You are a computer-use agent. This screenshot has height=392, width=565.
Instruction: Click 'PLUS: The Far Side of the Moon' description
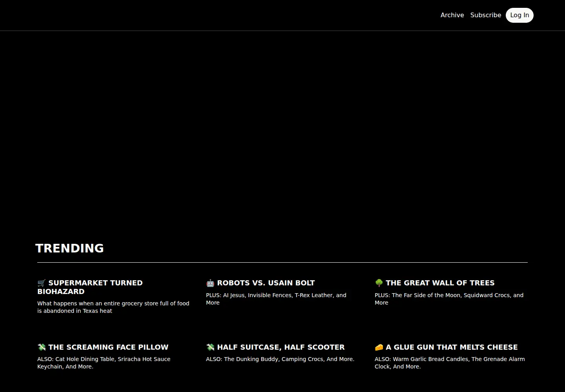449,299
